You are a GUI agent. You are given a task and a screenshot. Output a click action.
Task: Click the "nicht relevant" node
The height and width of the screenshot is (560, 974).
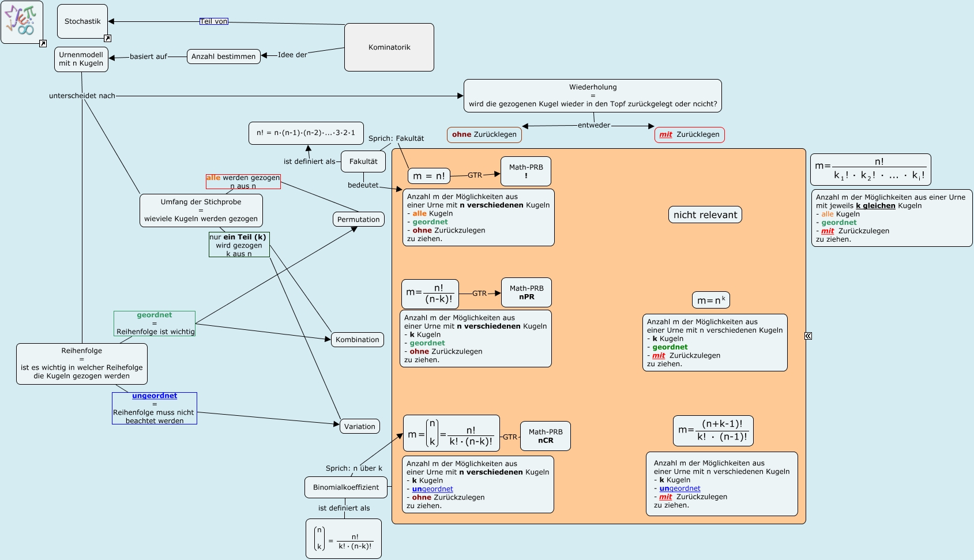[x=705, y=215]
